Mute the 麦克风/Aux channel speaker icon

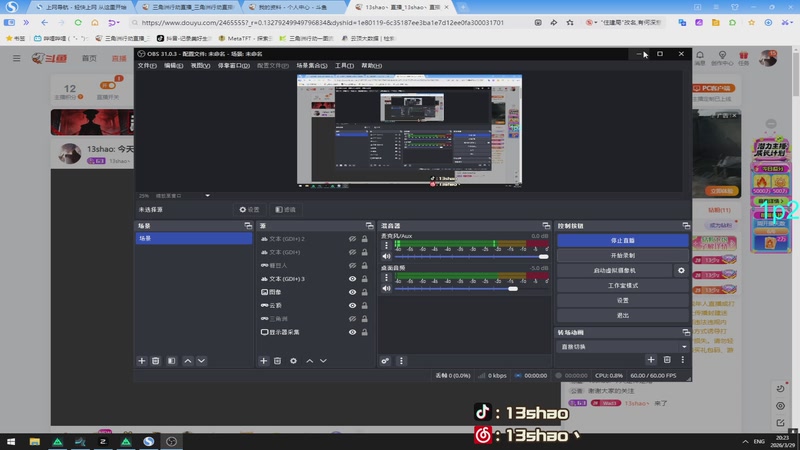386,257
